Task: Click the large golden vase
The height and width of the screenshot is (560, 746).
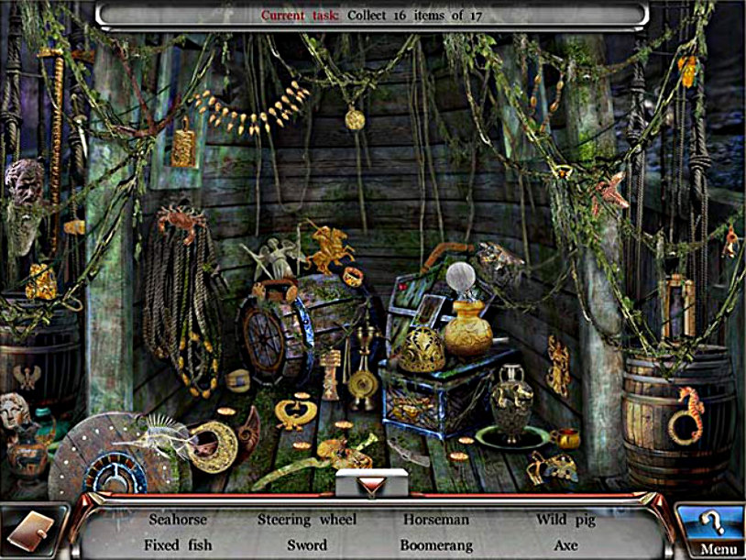Action: (x=468, y=329)
